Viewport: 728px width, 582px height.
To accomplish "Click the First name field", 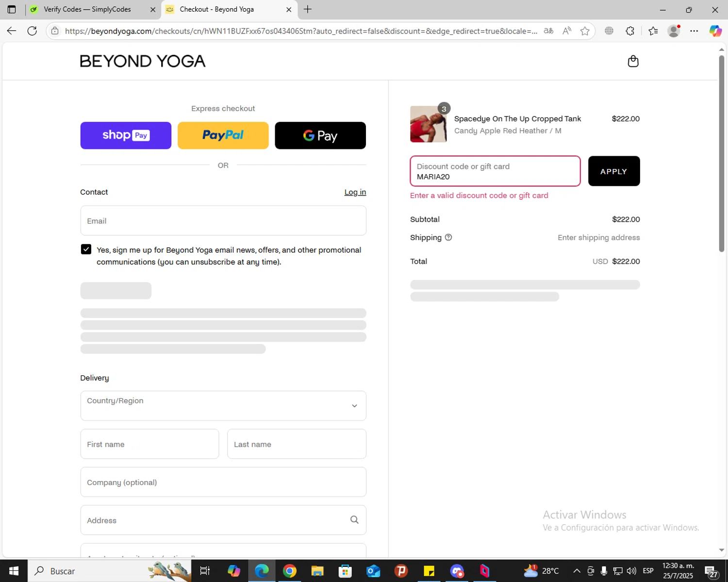I will coord(149,444).
